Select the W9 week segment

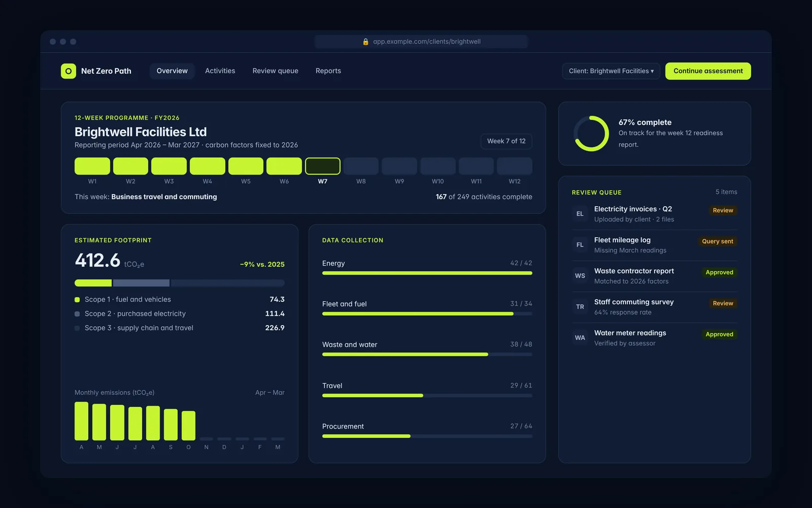tap(399, 166)
